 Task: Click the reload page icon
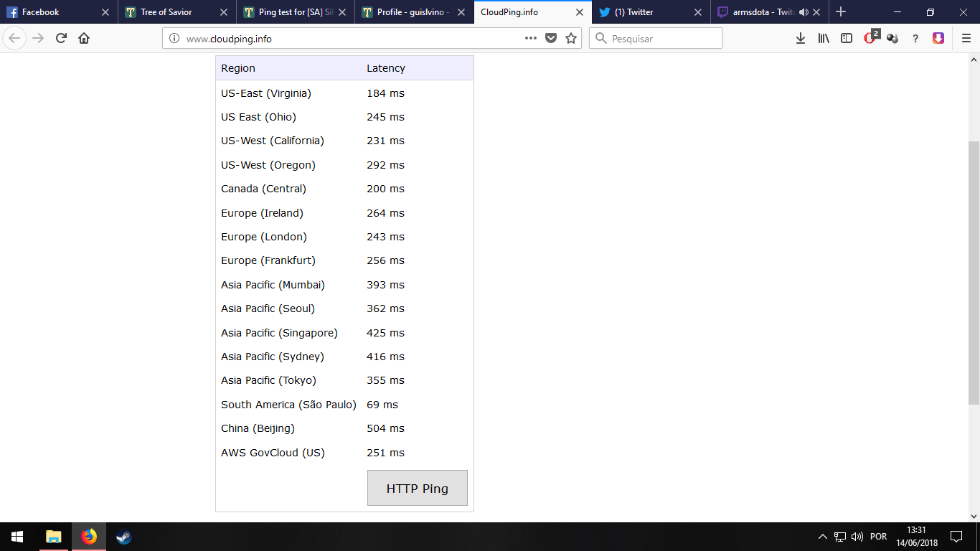61,39
